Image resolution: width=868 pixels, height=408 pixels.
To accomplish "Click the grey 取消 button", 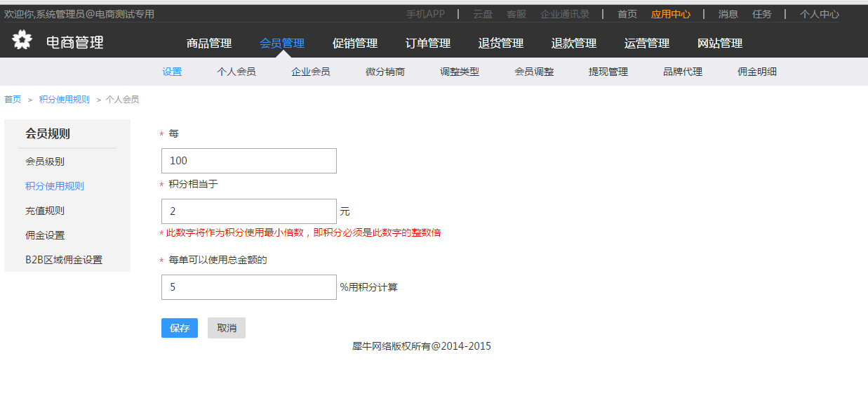I will 227,328.
